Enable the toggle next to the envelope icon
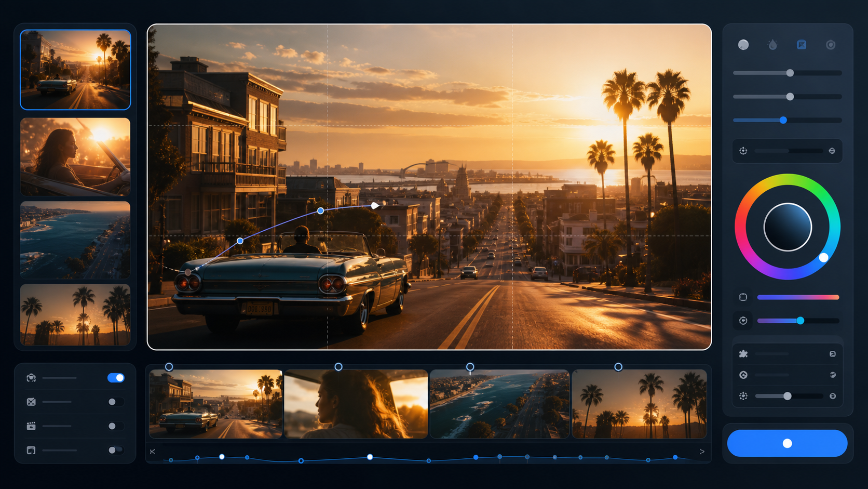The height and width of the screenshot is (489, 868). [115, 402]
